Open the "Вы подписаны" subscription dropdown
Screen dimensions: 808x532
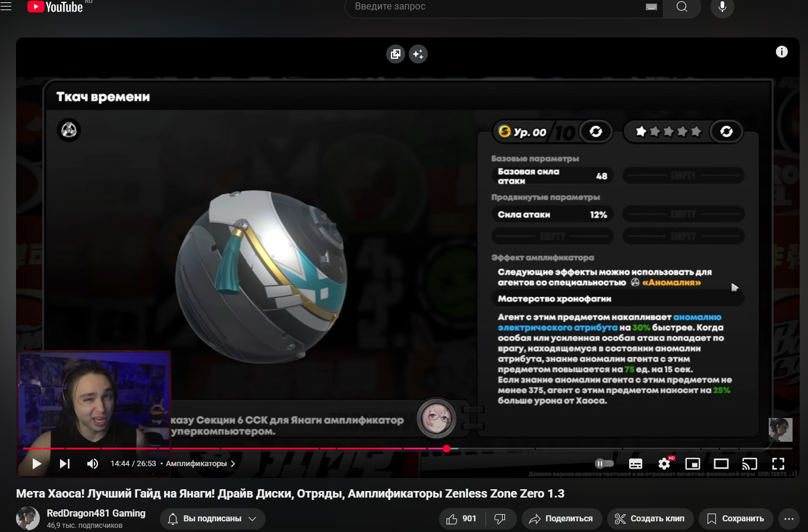(x=212, y=518)
